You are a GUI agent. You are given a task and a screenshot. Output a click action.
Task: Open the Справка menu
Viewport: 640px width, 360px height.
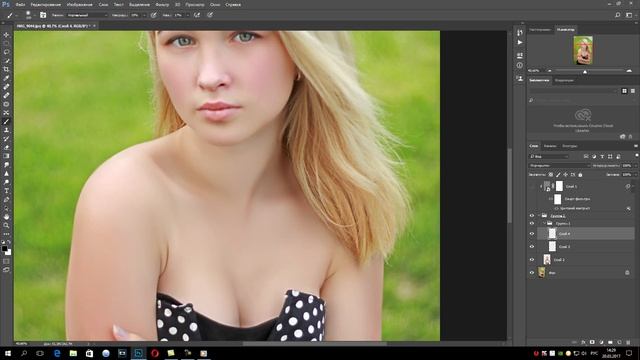pos(233,4)
